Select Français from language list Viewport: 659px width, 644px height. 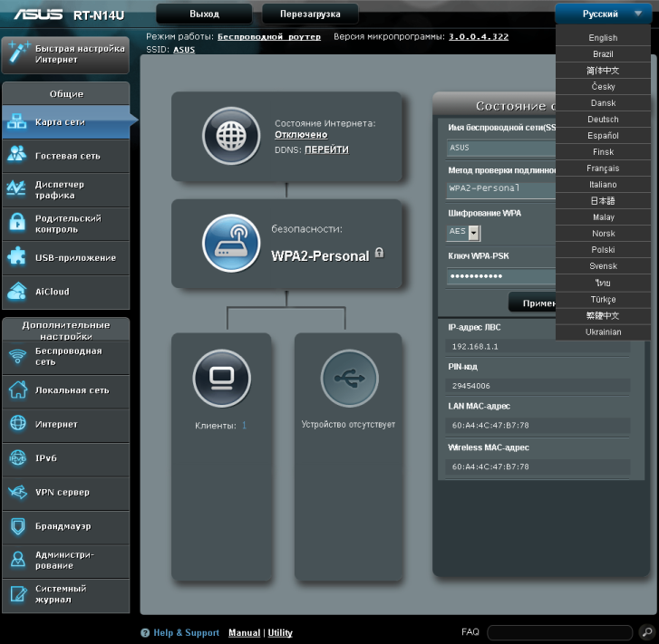click(603, 168)
